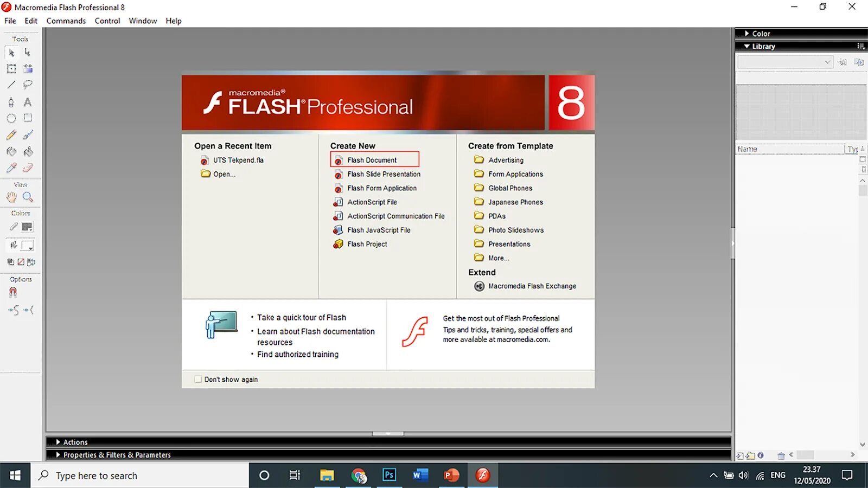Screen dimensions: 868x488
Task: Click the No Color button
Action: click(x=21, y=262)
